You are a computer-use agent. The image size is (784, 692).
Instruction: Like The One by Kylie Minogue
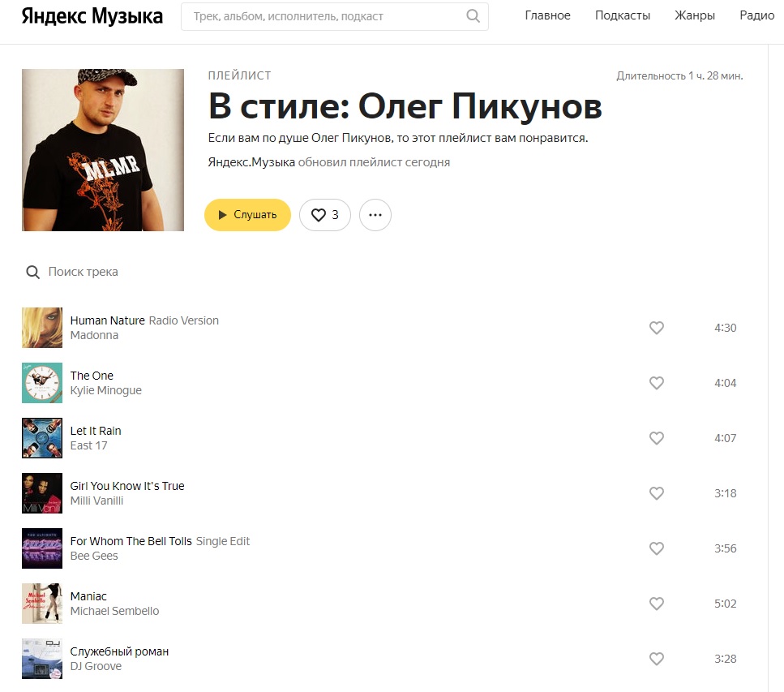coord(657,383)
